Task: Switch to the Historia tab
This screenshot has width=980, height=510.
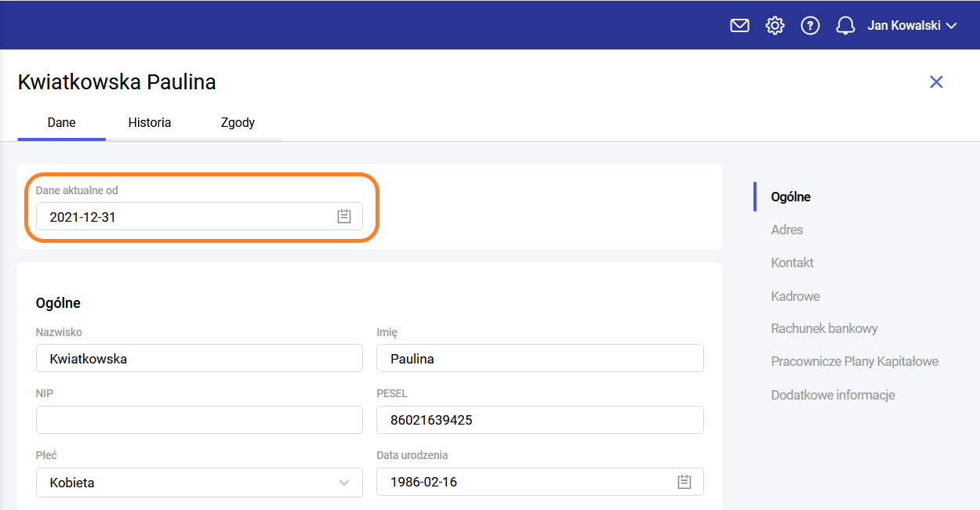Action: 150,123
